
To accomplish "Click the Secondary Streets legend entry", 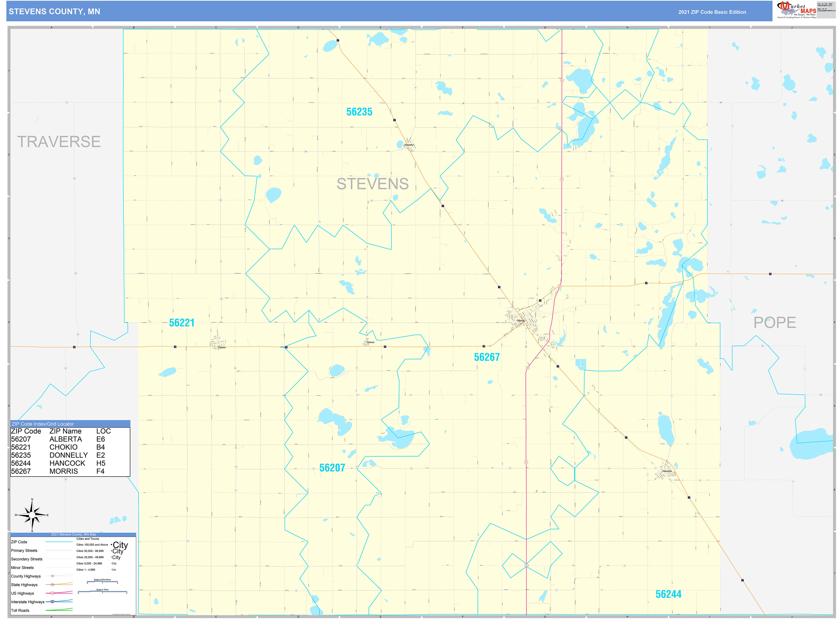I will tap(27, 559).
